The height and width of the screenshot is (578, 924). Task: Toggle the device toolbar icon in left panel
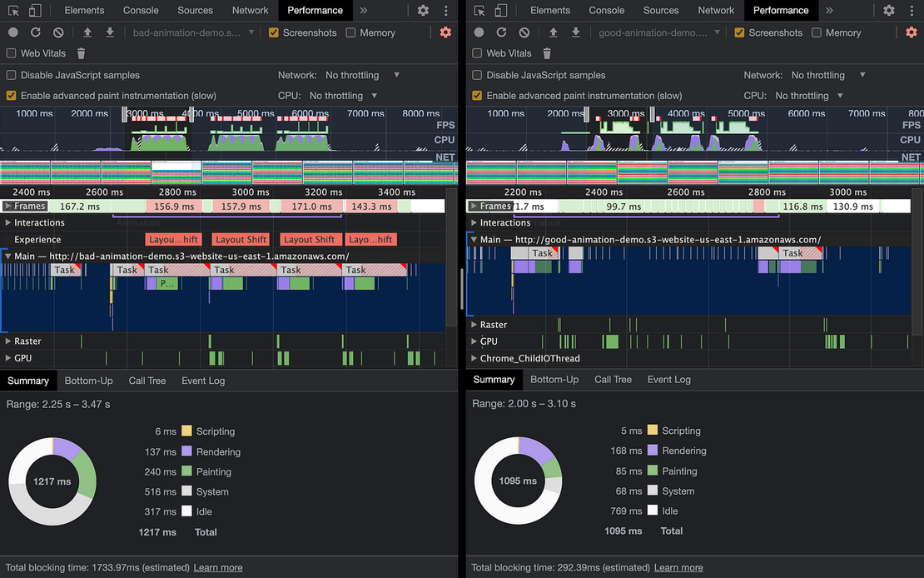34,11
